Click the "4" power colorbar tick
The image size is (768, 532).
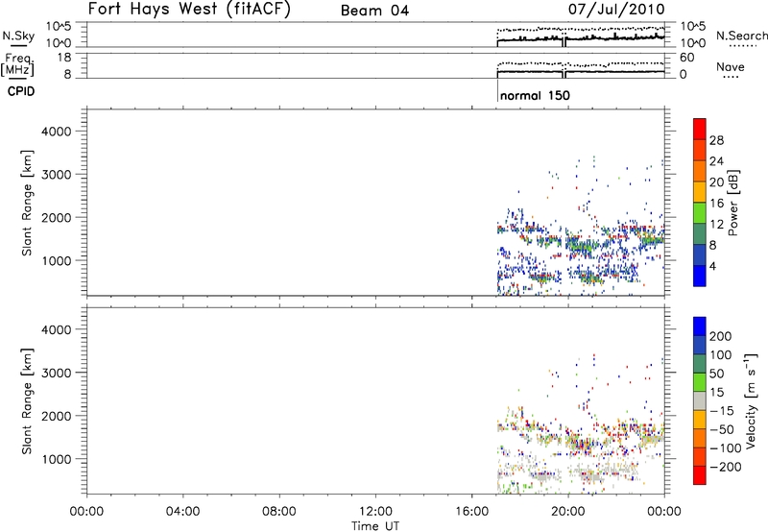click(712, 266)
